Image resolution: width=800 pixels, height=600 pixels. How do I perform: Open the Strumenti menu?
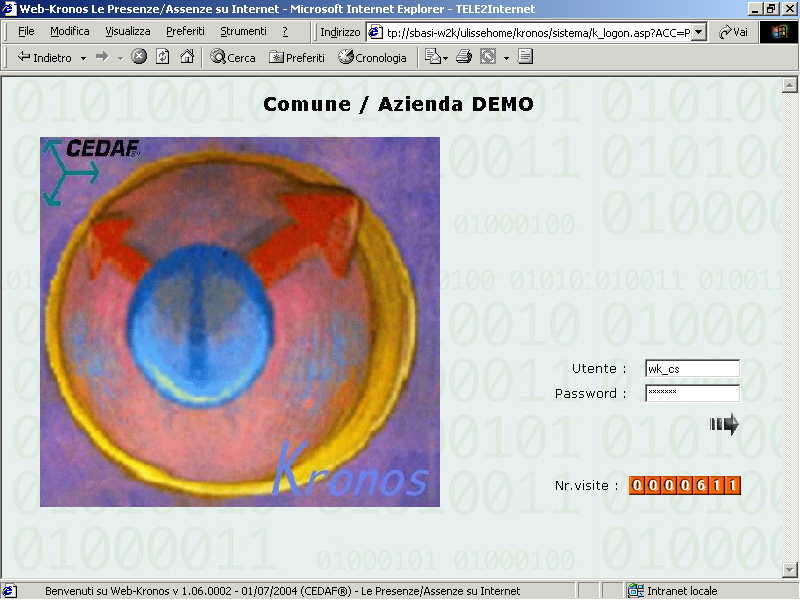(243, 32)
